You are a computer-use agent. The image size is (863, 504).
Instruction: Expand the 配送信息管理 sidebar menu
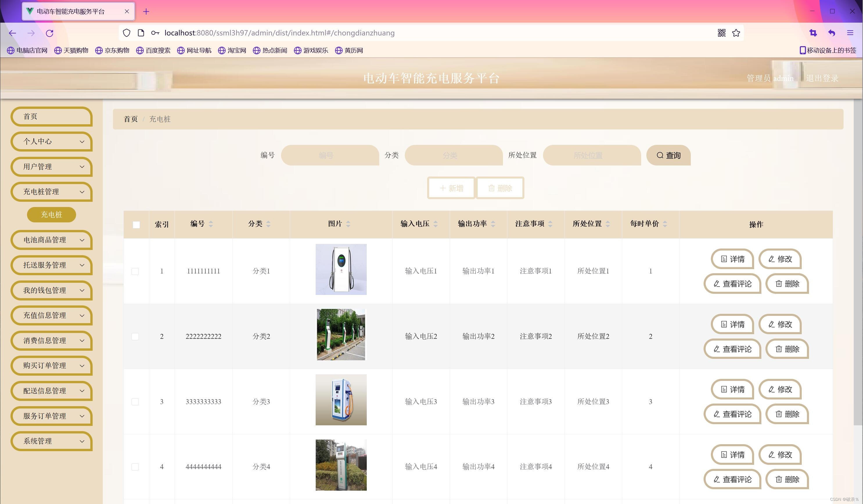52,391
